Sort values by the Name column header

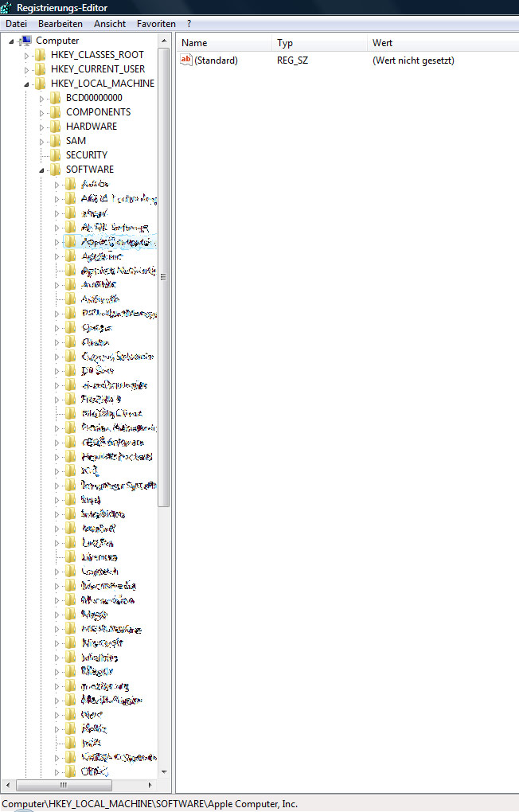224,43
